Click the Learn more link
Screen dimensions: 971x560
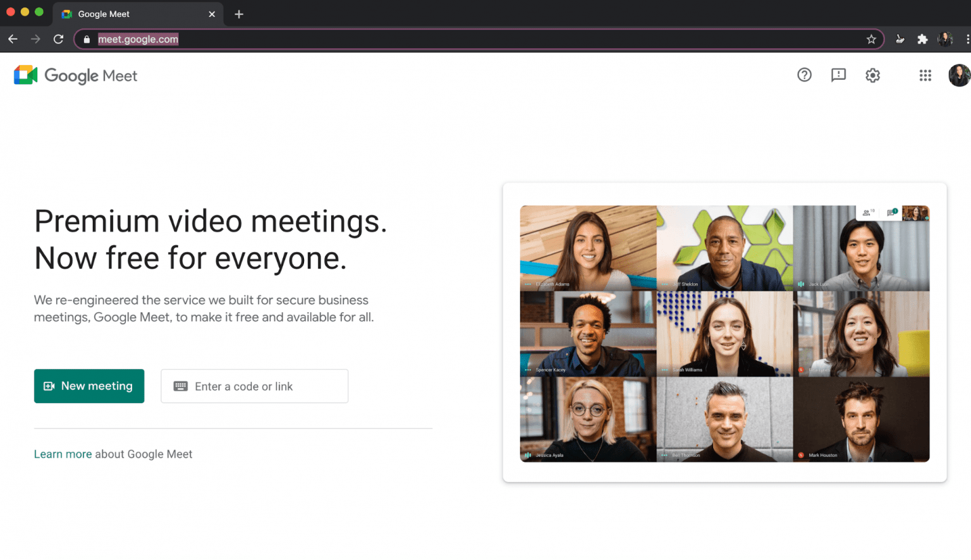pyautogui.click(x=63, y=454)
